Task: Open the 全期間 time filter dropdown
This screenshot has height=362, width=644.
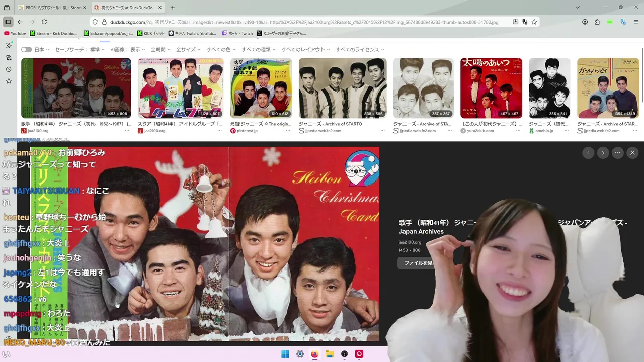Action: [x=160, y=49]
